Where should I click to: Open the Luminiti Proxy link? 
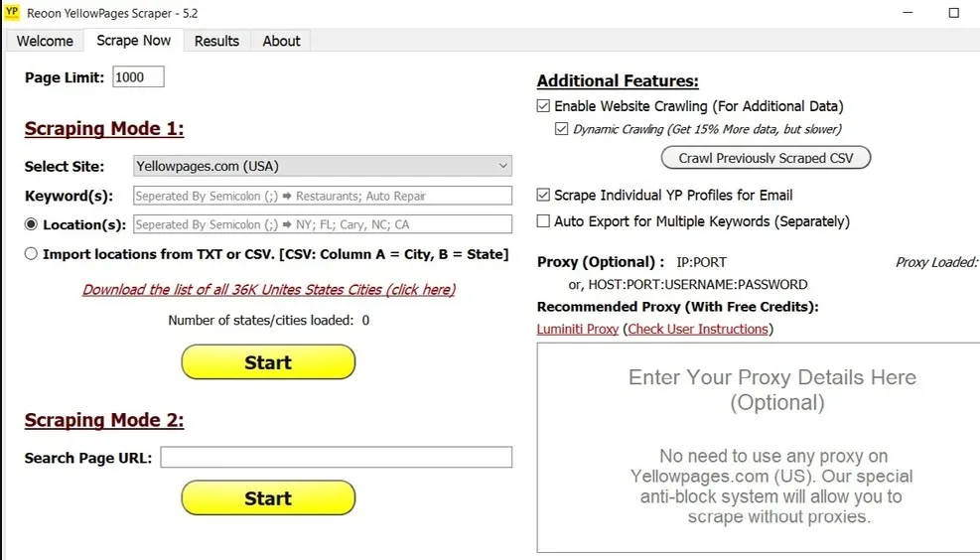[577, 329]
